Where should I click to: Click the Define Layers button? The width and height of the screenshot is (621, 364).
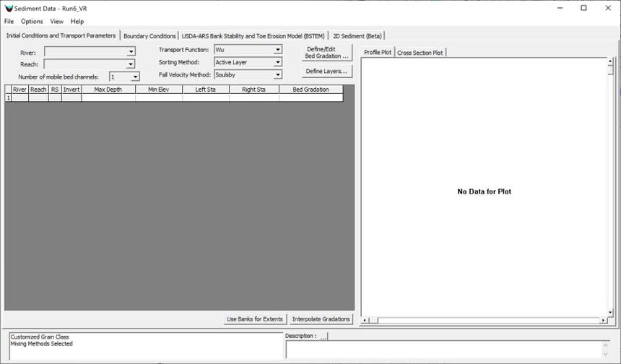point(326,71)
